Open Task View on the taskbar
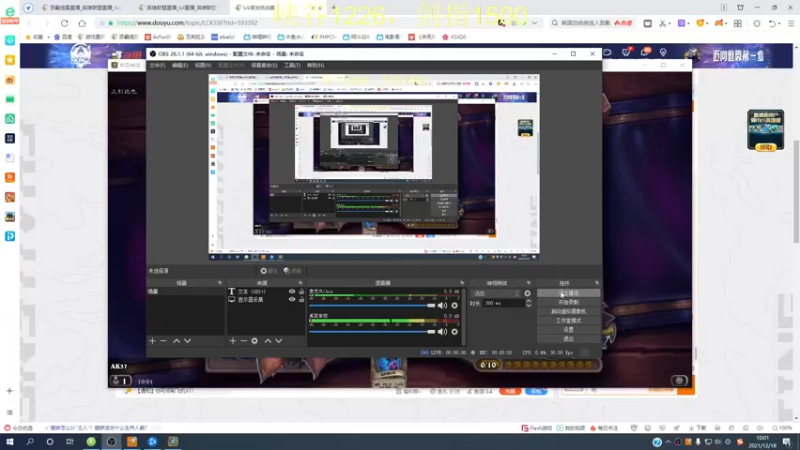This screenshot has height=450, width=800. [70, 442]
